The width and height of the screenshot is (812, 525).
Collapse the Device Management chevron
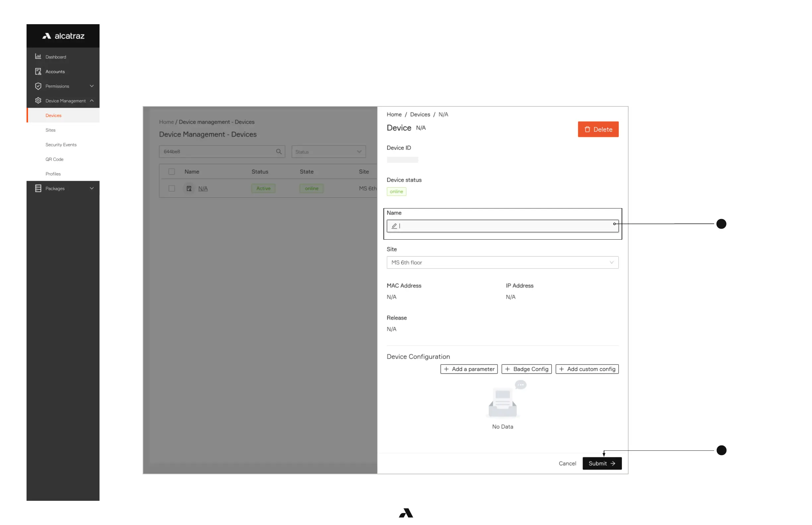(x=92, y=100)
